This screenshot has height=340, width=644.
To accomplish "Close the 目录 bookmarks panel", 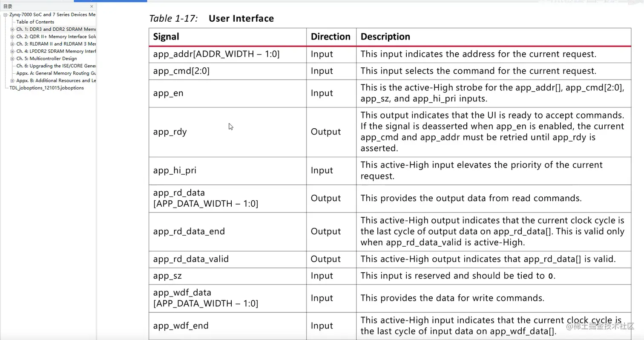I will 92,6.
